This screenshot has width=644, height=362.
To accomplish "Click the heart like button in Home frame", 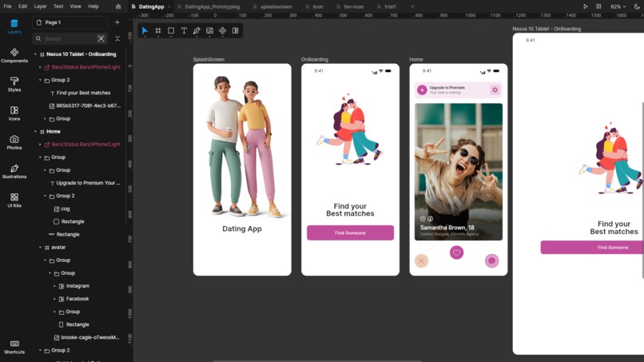I will click(456, 253).
